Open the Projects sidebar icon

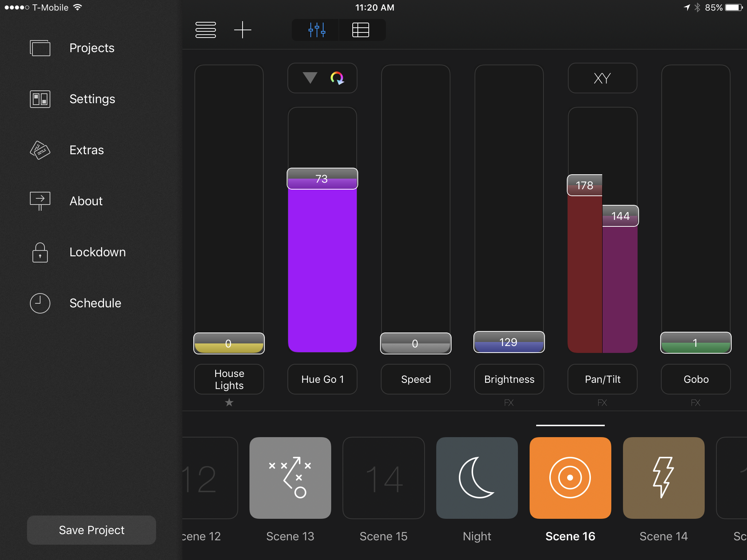click(40, 48)
